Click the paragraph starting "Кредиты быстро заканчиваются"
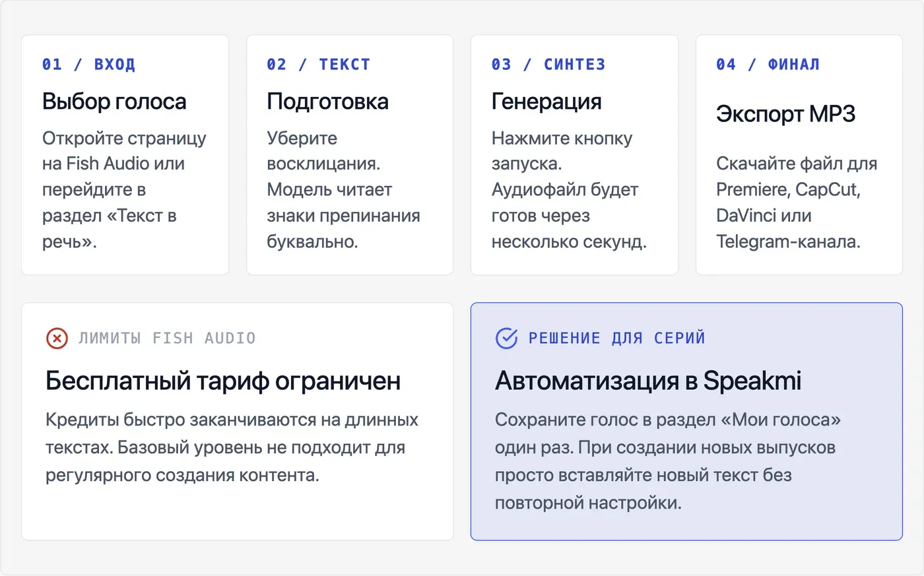924x576 pixels. pyautogui.click(x=232, y=447)
